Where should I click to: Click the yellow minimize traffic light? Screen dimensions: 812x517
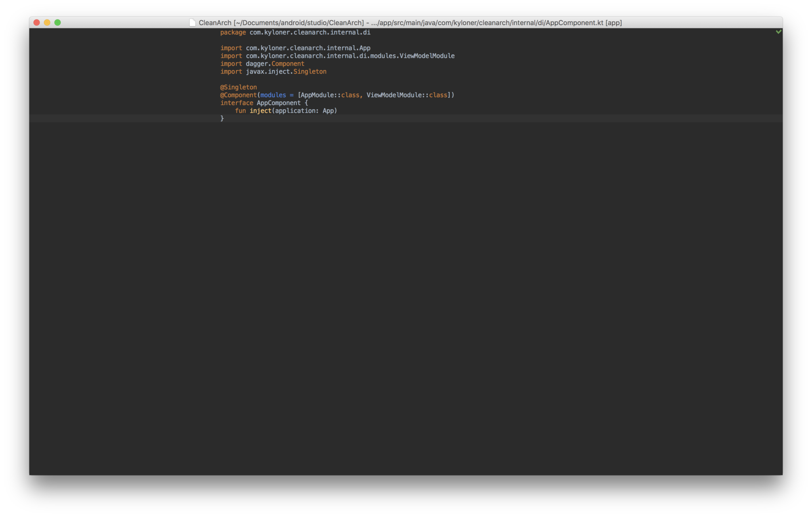point(47,23)
